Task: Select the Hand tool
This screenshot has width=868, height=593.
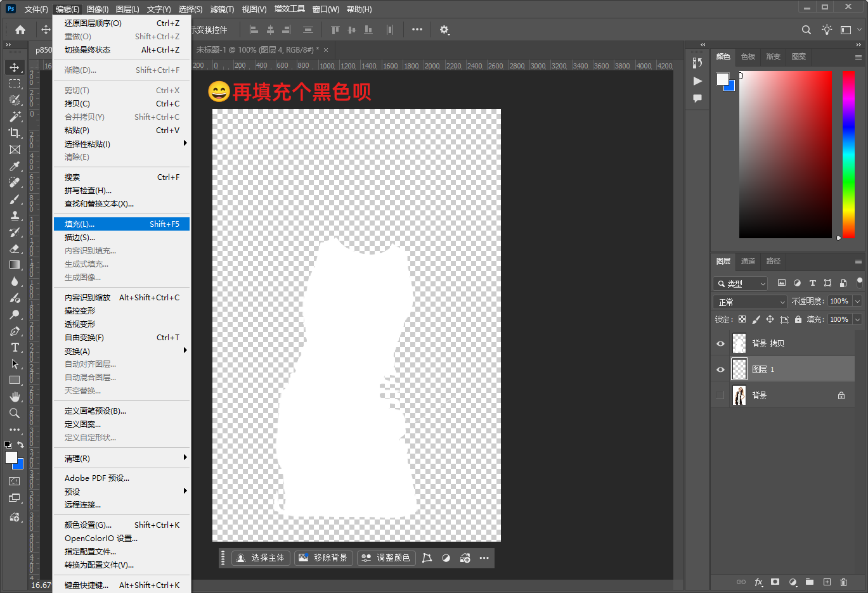Action: pyautogui.click(x=15, y=397)
